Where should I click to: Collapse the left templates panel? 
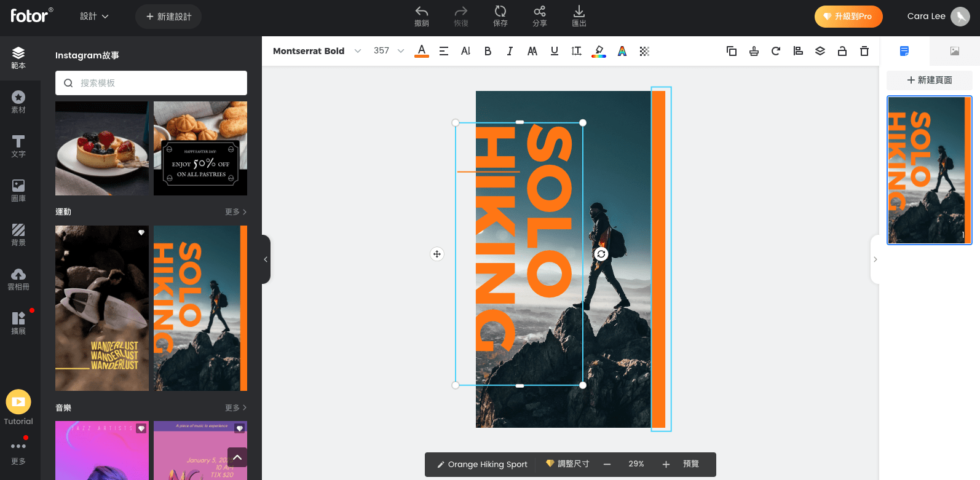(x=266, y=259)
